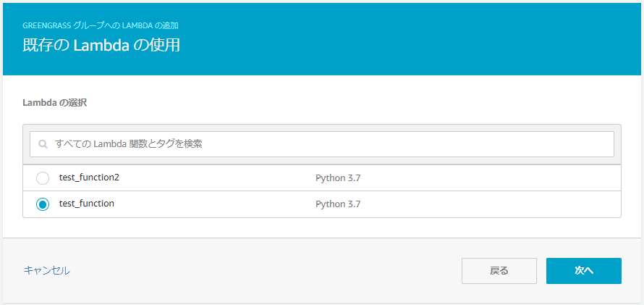Viewport: 644px width, 305px height.
Task: Select the test_function2 radio button
Action: tap(43, 178)
